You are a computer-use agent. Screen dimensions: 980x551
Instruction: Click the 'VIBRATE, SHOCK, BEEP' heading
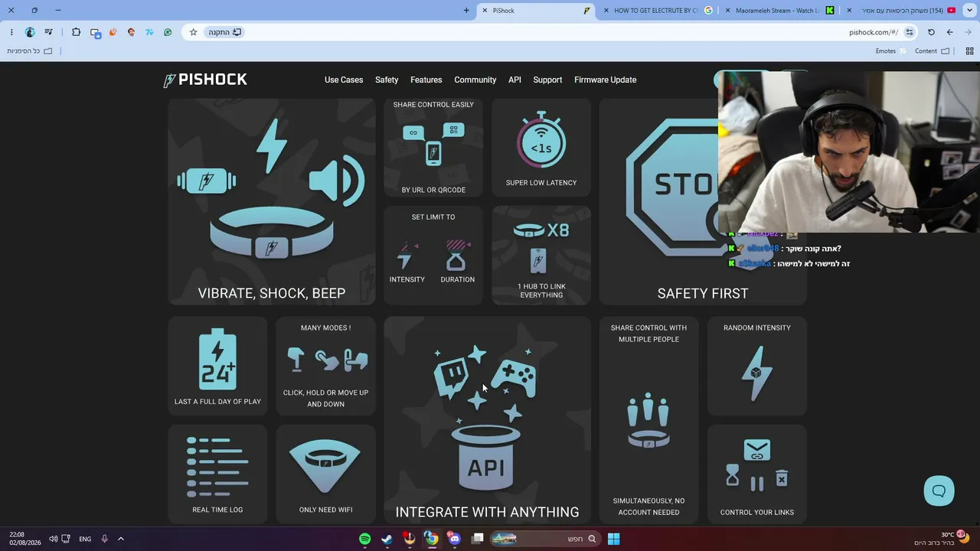(272, 293)
